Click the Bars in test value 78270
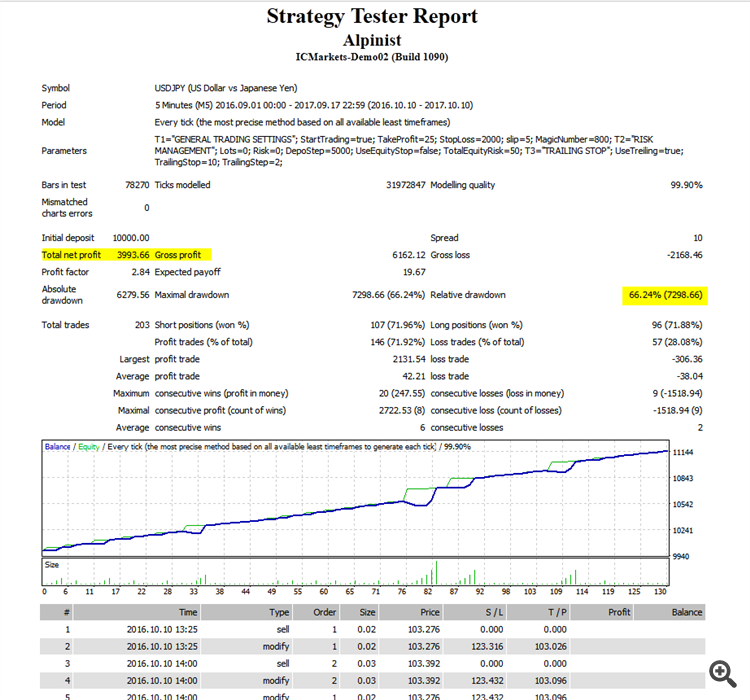Screen dimensions: 750x700 click(x=137, y=185)
